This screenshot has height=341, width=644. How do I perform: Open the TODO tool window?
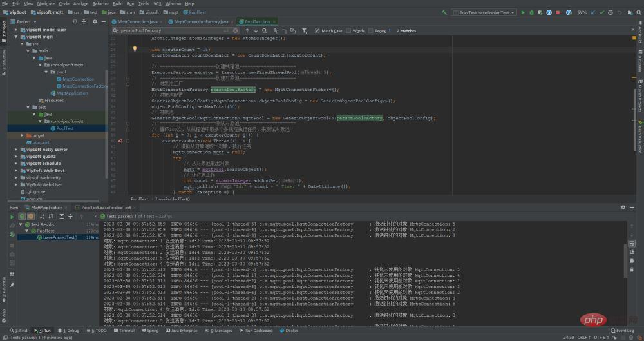(97, 330)
